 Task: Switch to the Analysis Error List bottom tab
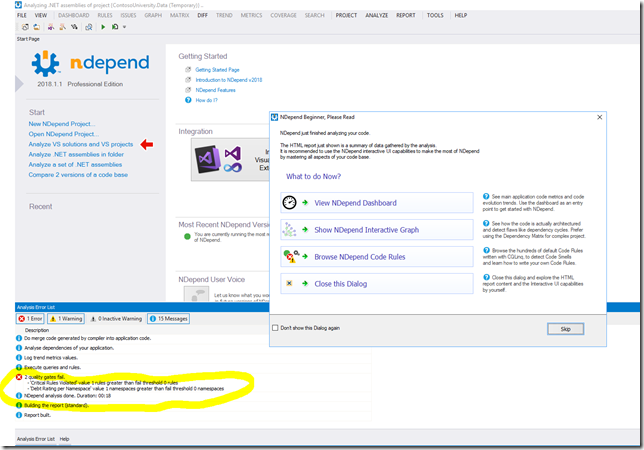tap(36, 439)
